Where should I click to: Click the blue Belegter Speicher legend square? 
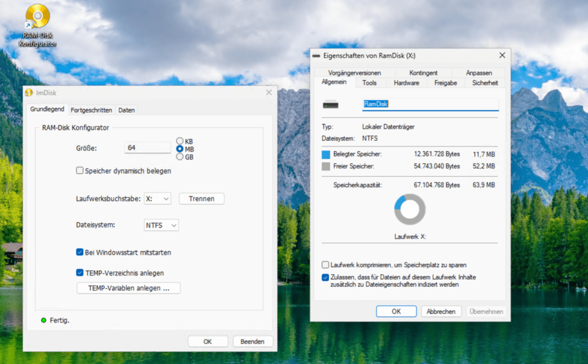pos(325,154)
